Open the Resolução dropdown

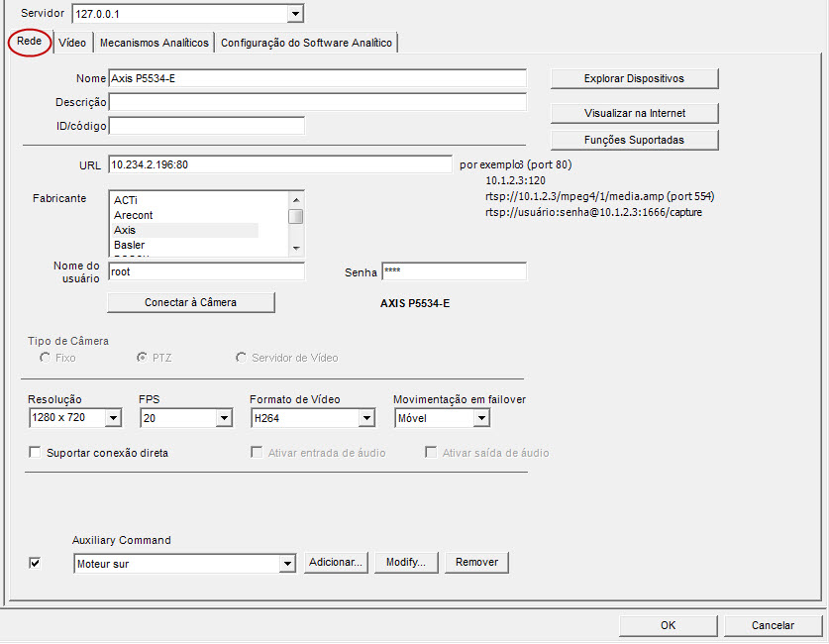tap(113, 418)
